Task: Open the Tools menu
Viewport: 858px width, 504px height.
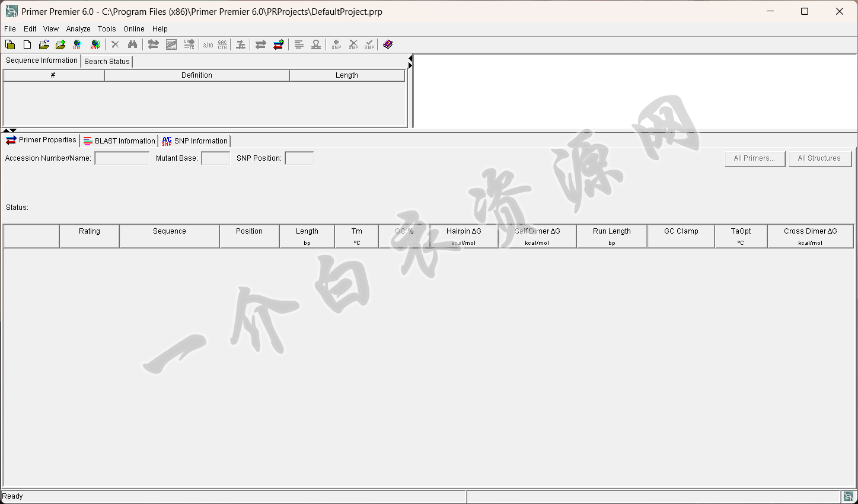Action: click(107, 29)
